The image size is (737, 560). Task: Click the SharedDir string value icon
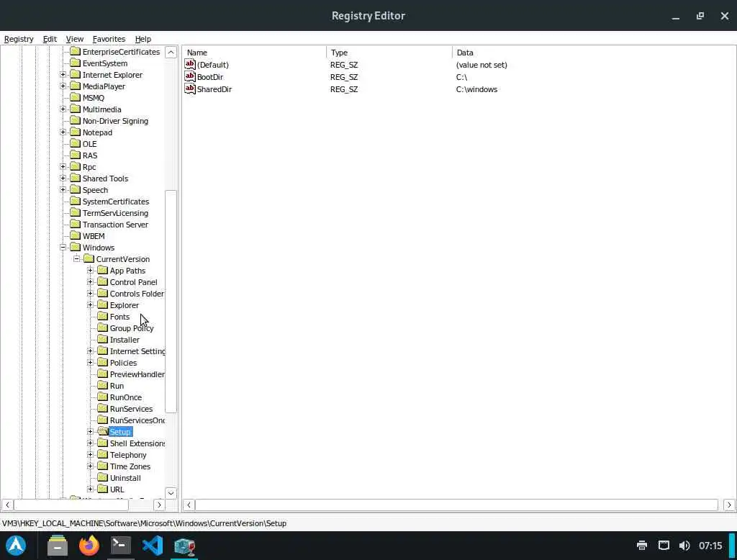[190, 89]
